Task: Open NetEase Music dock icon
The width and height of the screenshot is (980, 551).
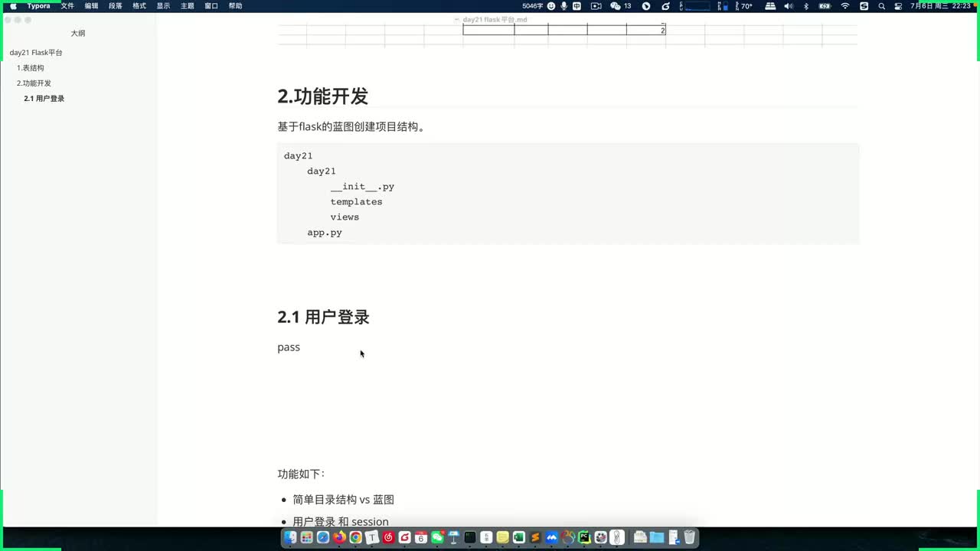Action: coord(388,537)
